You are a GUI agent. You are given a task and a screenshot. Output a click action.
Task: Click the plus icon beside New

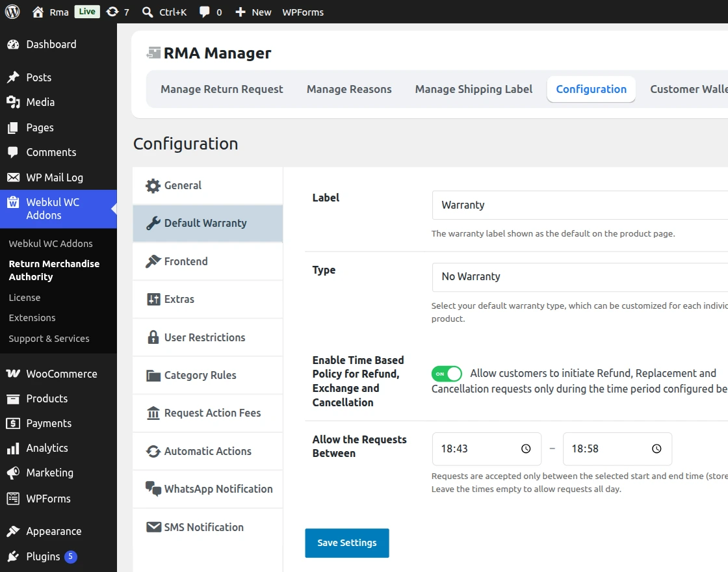[240, 12]
